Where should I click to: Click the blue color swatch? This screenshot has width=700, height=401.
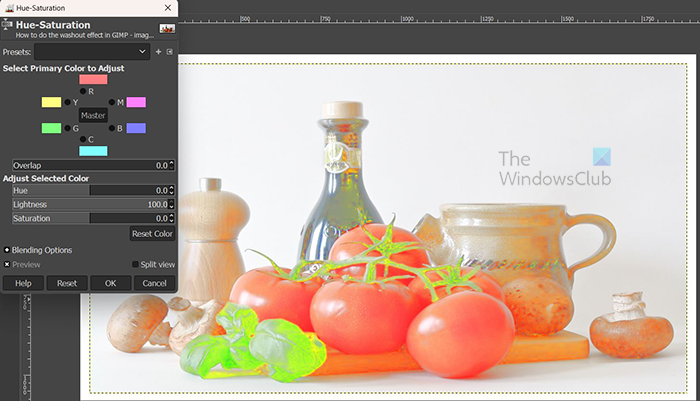click(x=136, y=128)
